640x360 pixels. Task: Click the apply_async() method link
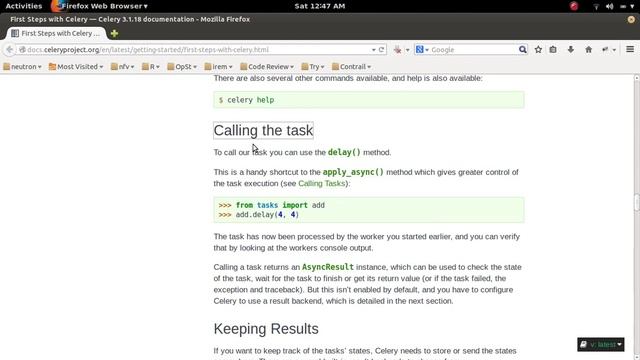[x=353, y=172]
